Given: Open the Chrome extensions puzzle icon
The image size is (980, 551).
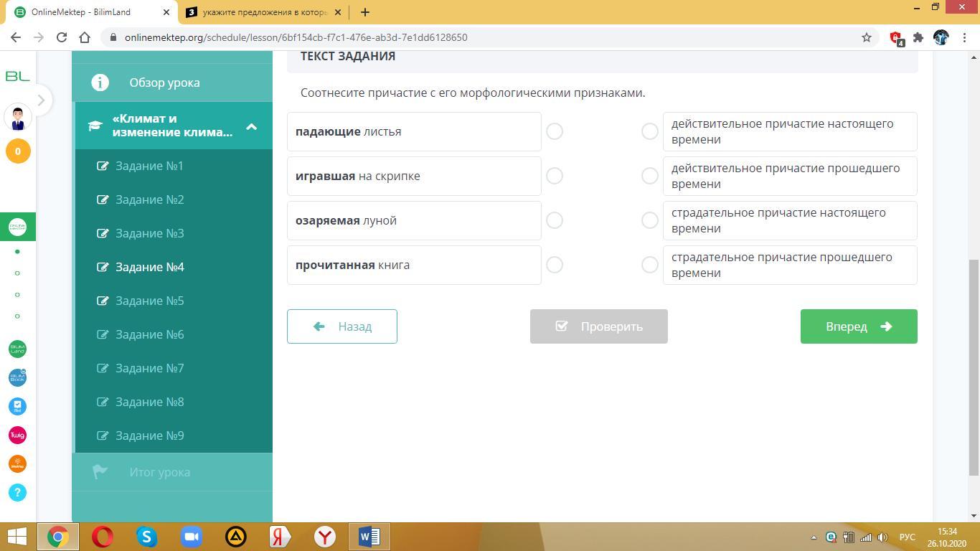Looking at the screenshot, I should pos(918,37).
